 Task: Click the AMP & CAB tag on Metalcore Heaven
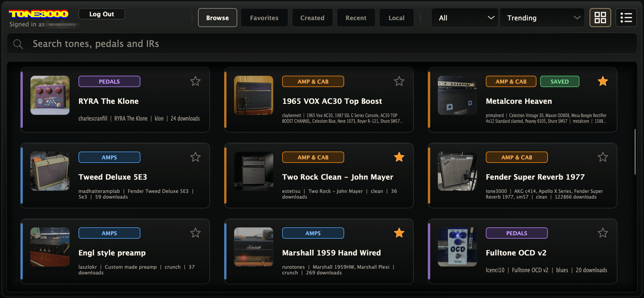[511, 81]
